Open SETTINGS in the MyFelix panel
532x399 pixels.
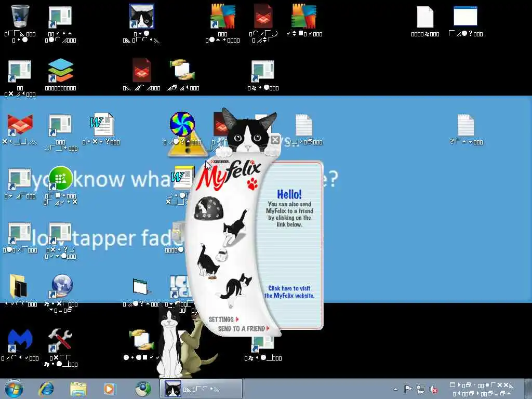[x=223, y=320]
